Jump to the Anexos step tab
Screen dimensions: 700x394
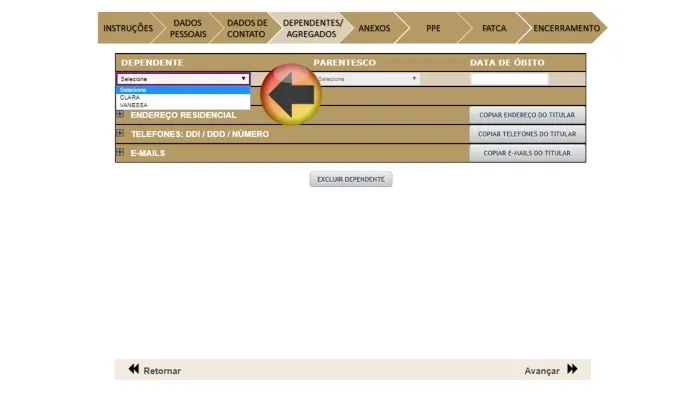coord(374,28)
